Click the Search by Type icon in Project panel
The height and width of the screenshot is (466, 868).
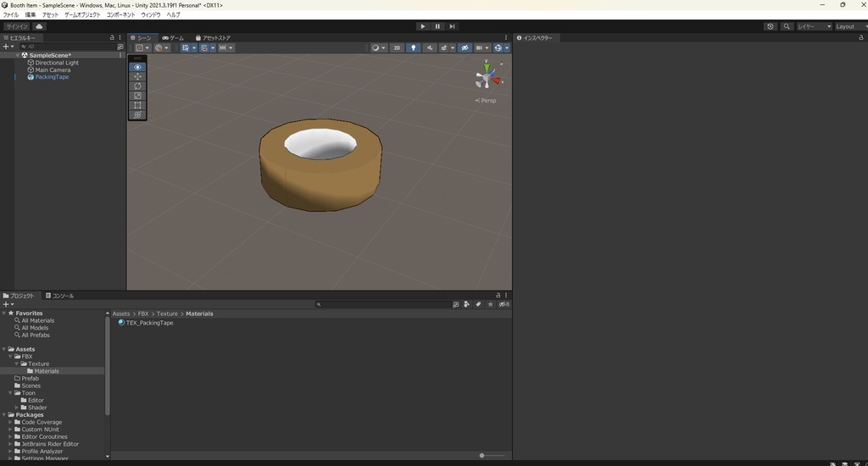(x=467, y=304)
